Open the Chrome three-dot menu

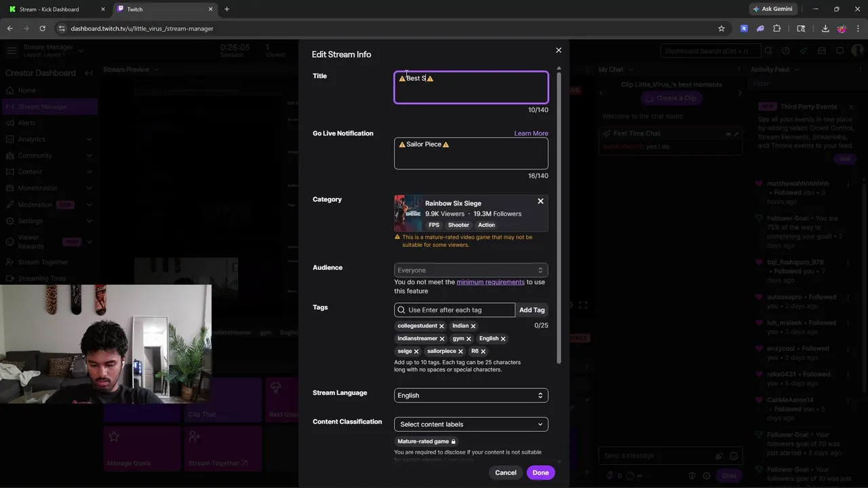tap(858, 28)
